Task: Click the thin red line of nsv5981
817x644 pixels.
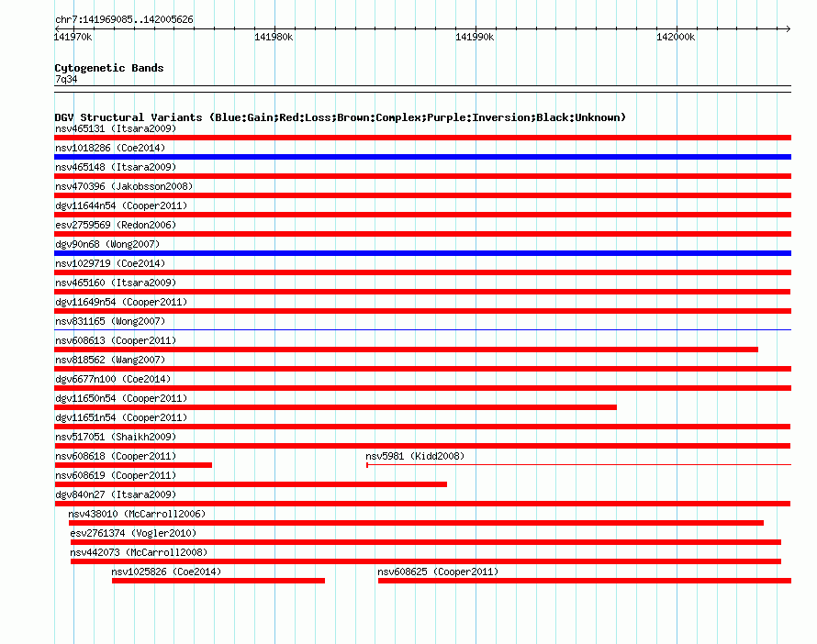Action: (579, 464)
